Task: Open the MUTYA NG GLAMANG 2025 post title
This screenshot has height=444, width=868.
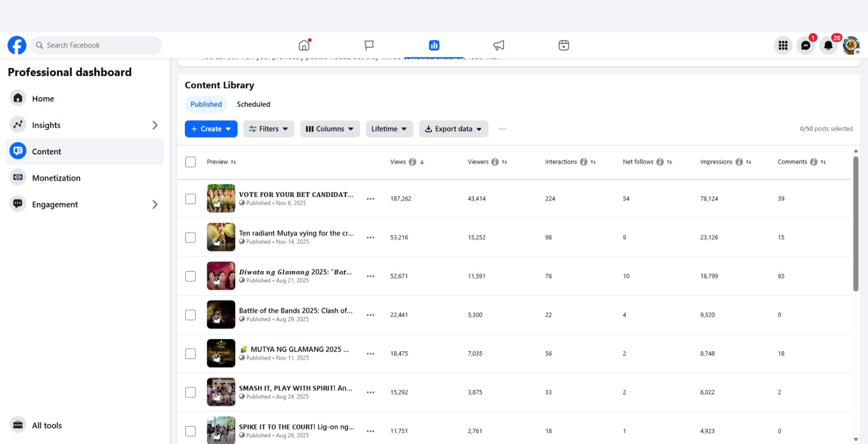Action: (x=295, y=349)
